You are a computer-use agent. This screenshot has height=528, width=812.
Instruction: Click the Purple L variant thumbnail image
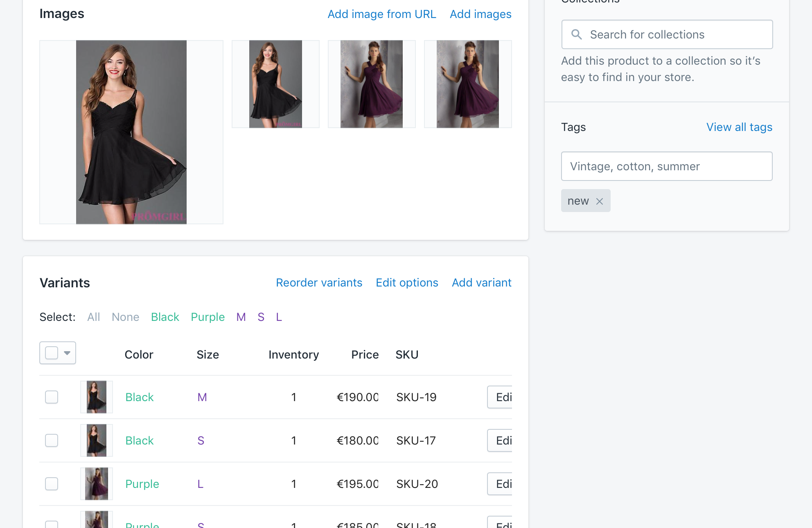[x=97, y=484]
